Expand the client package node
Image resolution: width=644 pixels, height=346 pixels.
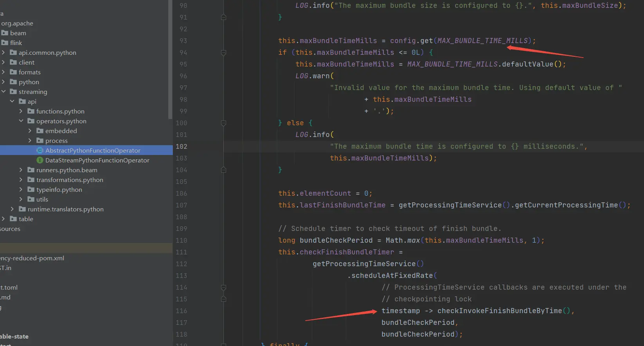3,62
